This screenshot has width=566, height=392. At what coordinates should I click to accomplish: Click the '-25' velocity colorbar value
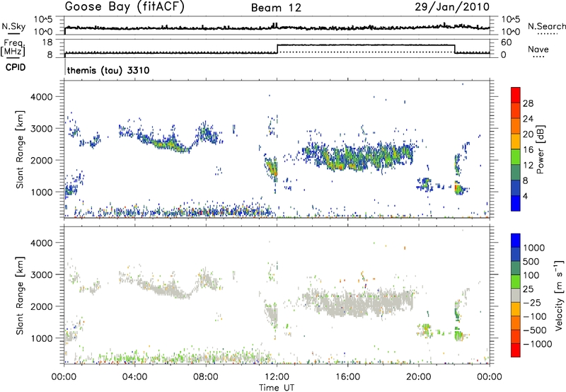click(532, 302)
